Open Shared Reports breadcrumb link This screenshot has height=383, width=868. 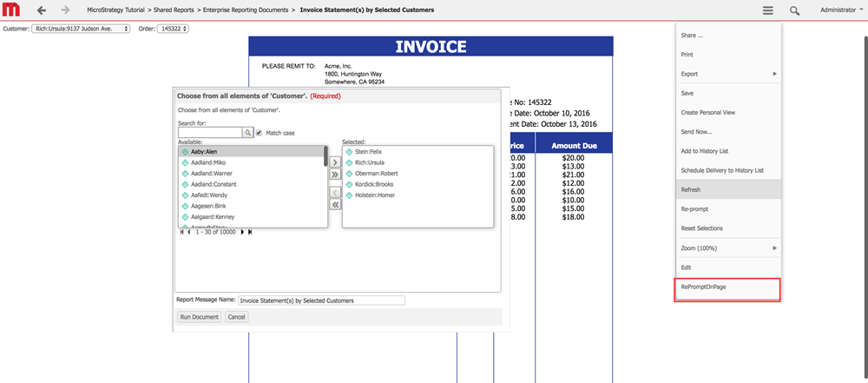click(174, 10)
